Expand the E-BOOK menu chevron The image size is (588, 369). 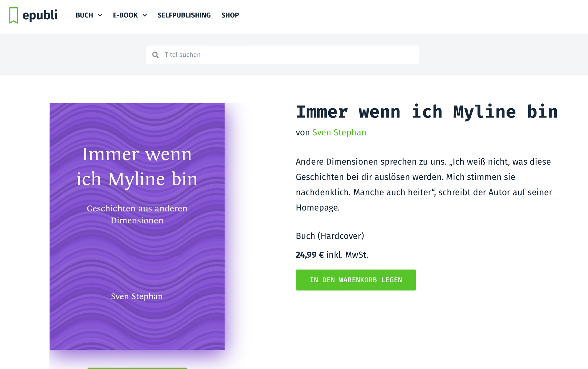pos(145,15)
